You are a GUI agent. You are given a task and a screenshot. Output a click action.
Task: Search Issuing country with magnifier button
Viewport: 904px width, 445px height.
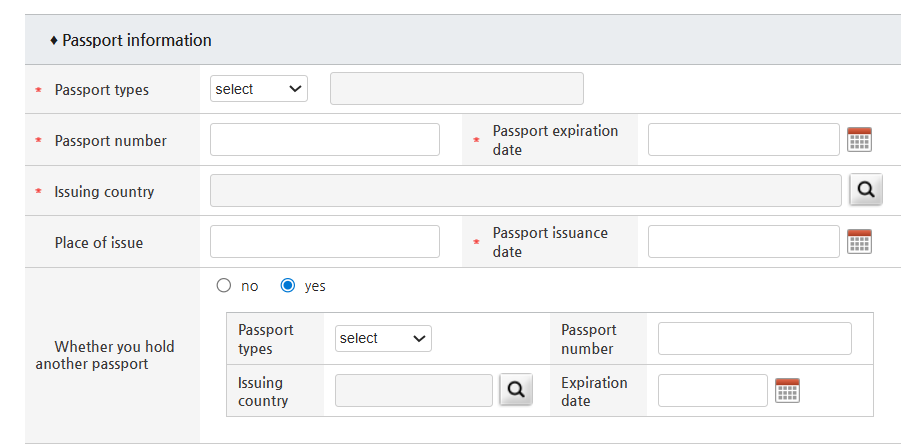click(x=866, y=190)
